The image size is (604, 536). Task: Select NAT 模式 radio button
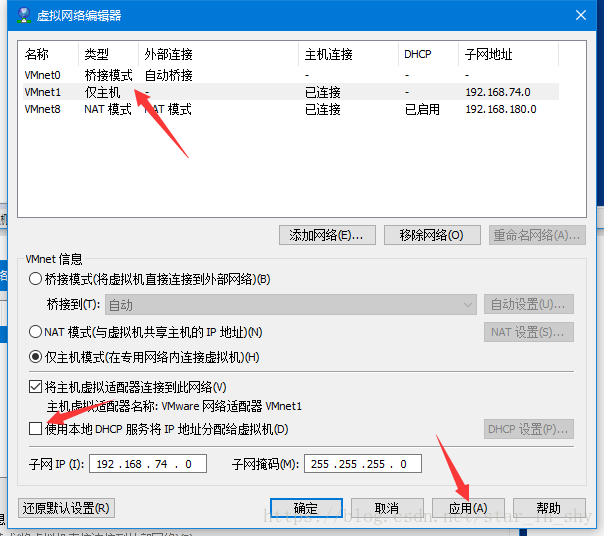pyautogui.click(x=35, y=332)
